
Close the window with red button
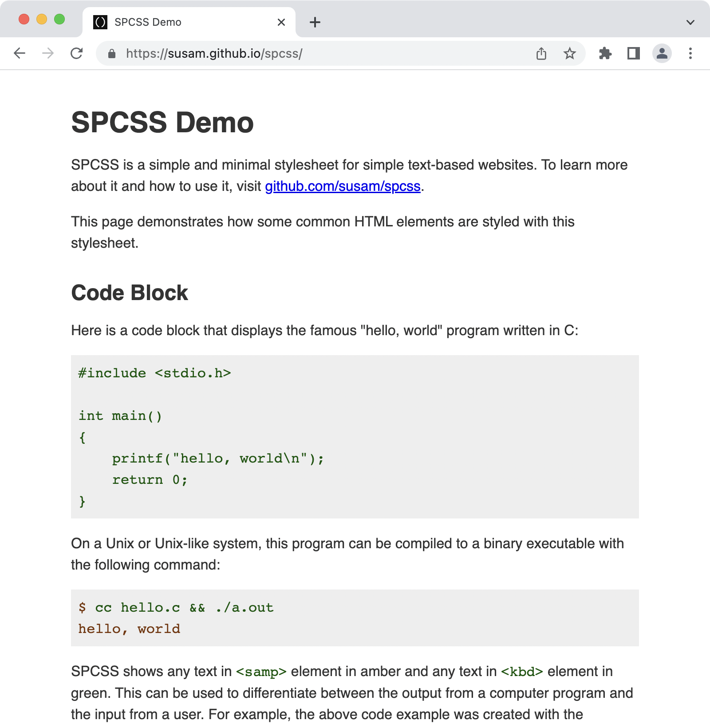(24, 19)
